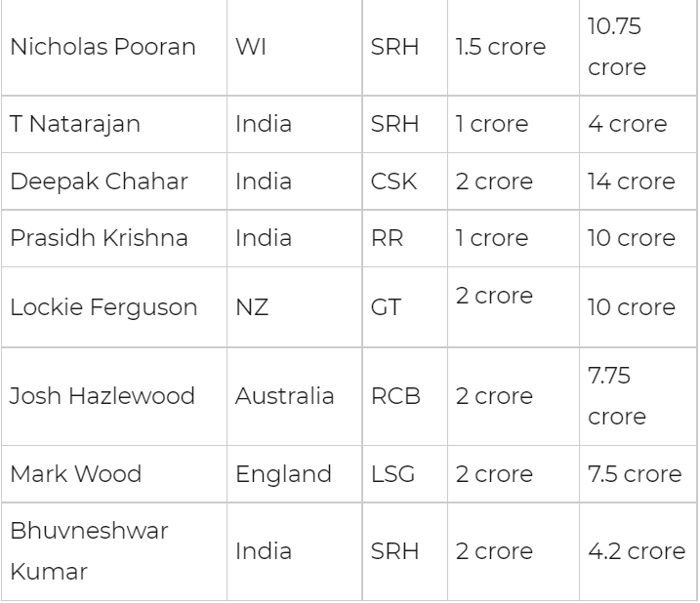Click the Australia country cell
This screenshot has width=700, height=603.
(x=284, y=396)
